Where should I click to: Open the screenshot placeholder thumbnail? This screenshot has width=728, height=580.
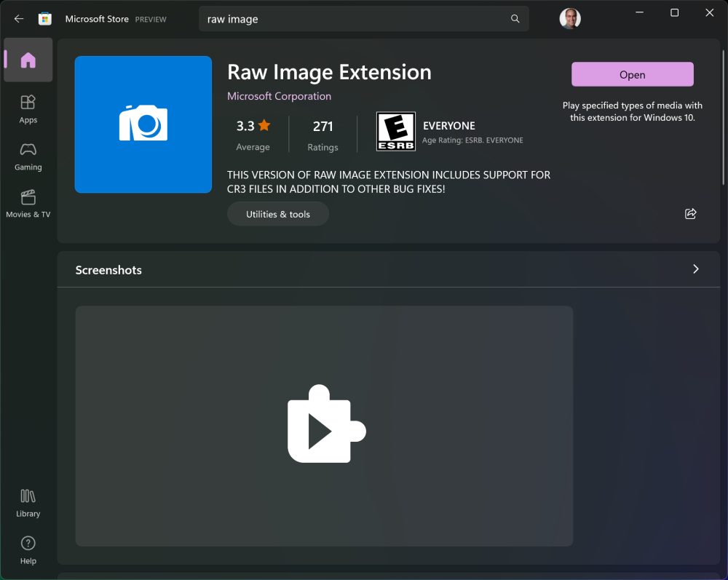pos(324,426)
